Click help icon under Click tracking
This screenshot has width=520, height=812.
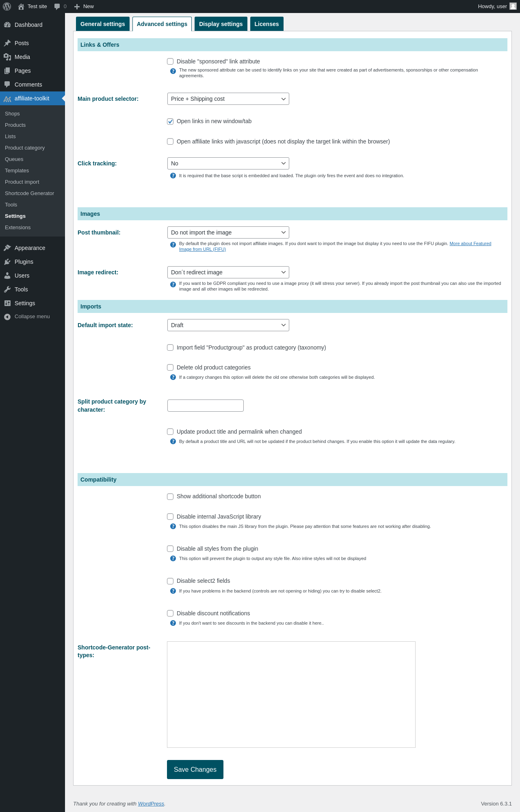pos(173,176)
